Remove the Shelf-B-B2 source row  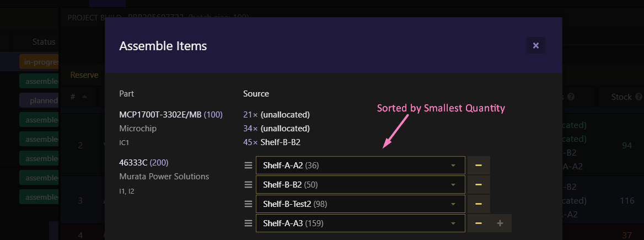click(x=479, y=184)
